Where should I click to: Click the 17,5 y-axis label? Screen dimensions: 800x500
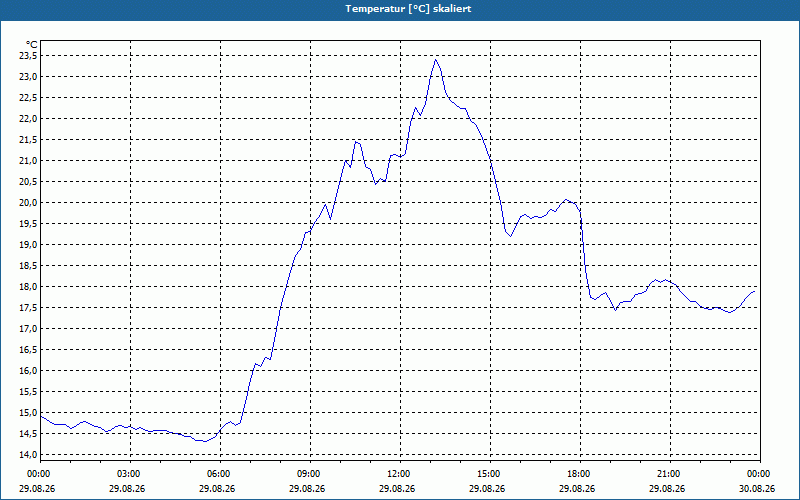click(x=28, y=307)
